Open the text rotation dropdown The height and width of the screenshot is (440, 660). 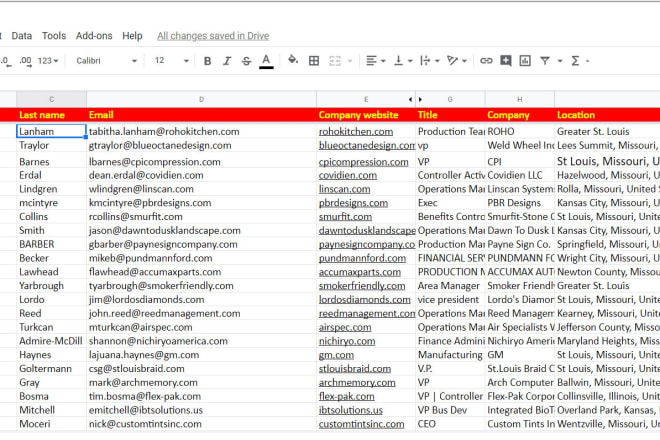click(457, 61)
